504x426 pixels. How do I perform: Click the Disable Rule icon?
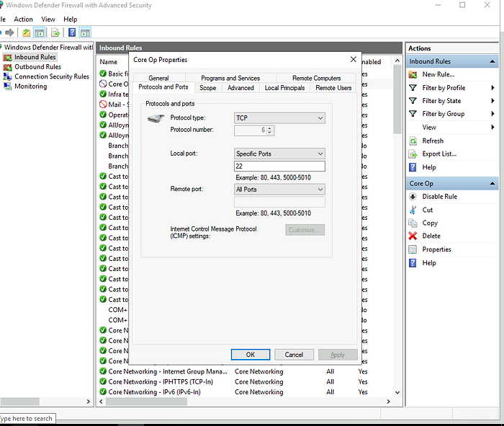pos(413,197)
